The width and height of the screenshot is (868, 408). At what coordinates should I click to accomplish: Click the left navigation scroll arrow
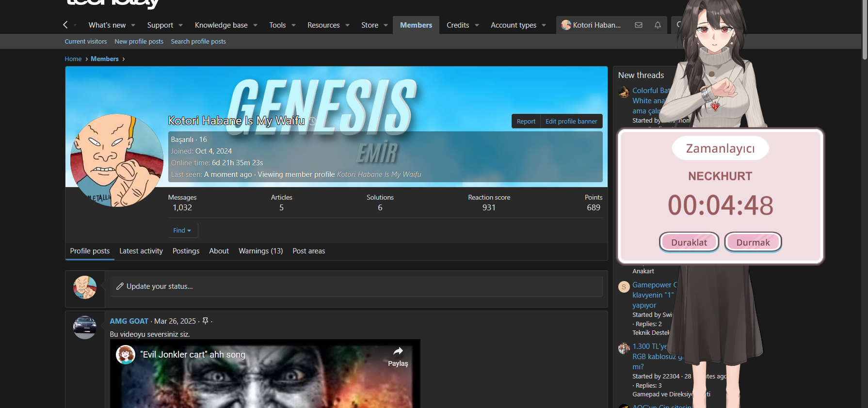click(x=65, y=25)
